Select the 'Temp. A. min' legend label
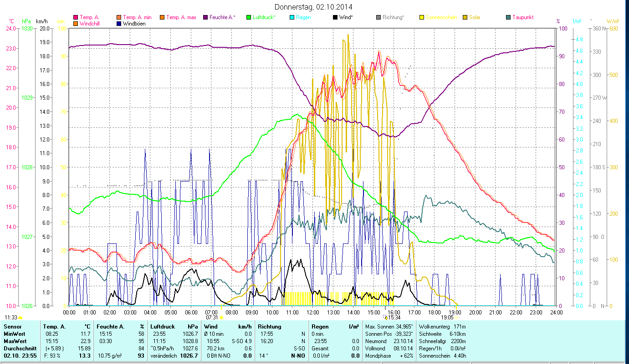Screen dimensions: 629x364 (x=138, y=17)
